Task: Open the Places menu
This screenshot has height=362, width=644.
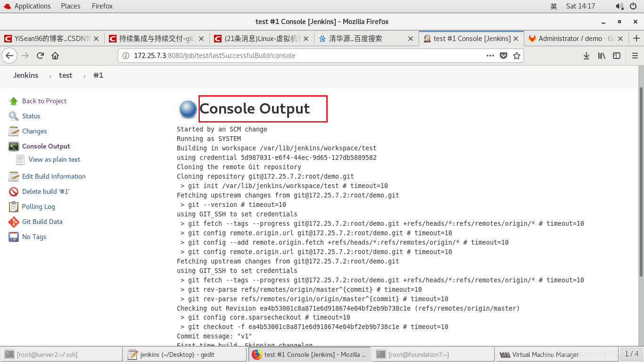Action: pyautogui.click(x=71, y=6)
